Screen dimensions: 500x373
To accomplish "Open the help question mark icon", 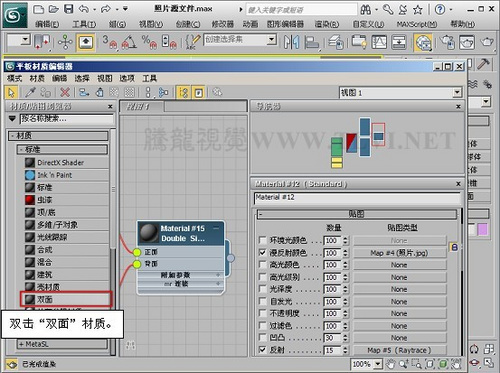I will 440,9.
